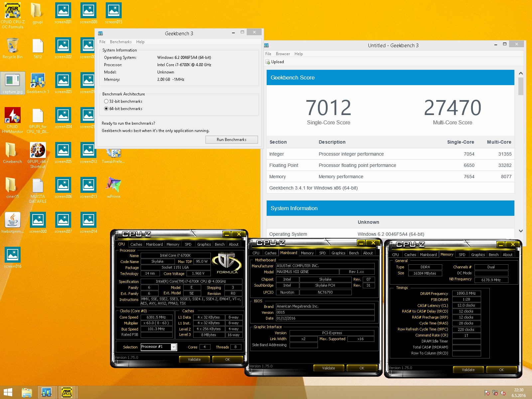Open the GPUPI_for_CPU_1B file icon
532x399 pixels.
(38, 120)
